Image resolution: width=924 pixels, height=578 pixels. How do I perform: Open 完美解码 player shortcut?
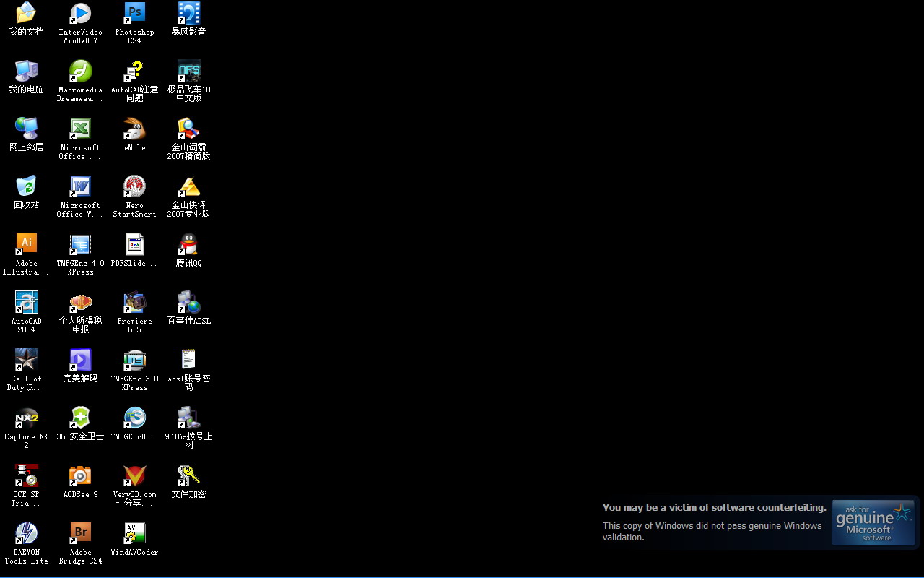(80, 360)
